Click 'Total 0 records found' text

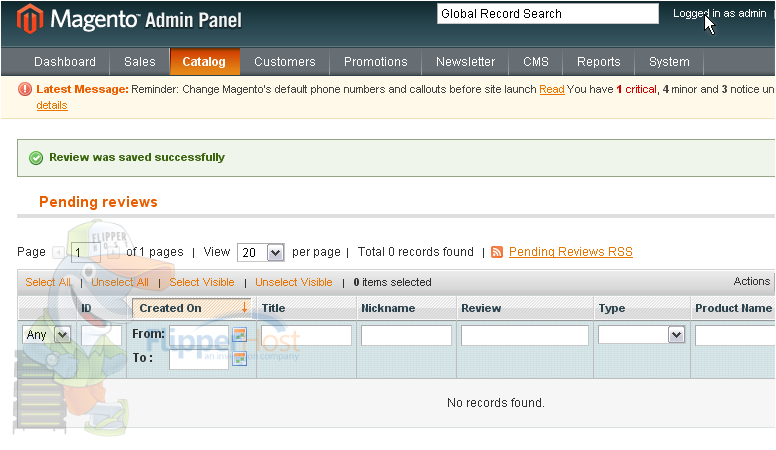pos(416,252)
